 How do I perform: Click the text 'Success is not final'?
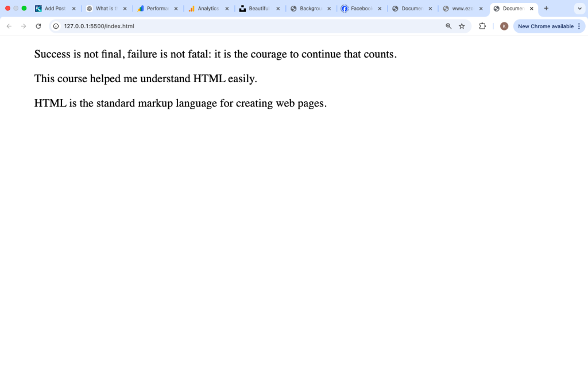pyautogui.click(x=78, y=54)
